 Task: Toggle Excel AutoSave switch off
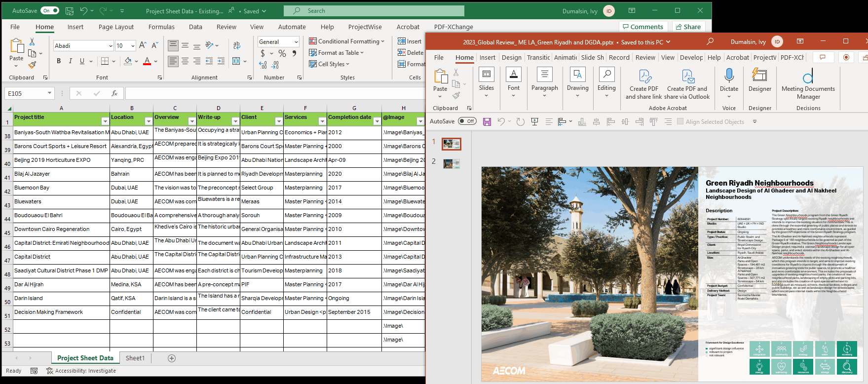tap(49, 10)
